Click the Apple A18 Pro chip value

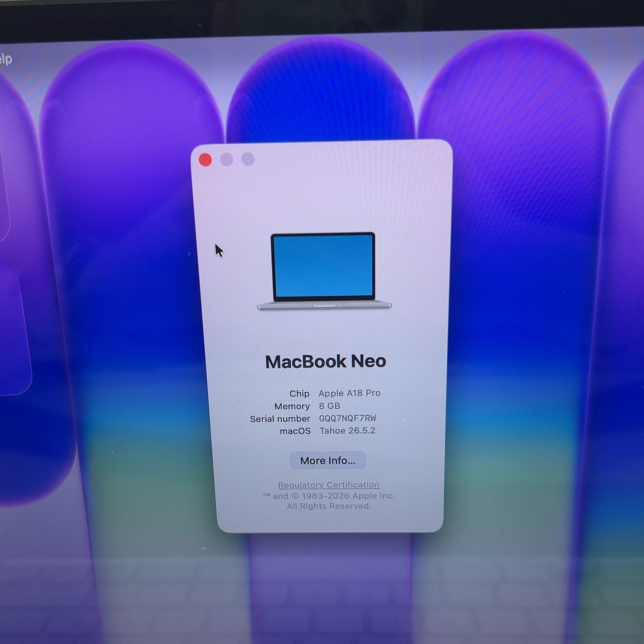[x=349, y=393]
